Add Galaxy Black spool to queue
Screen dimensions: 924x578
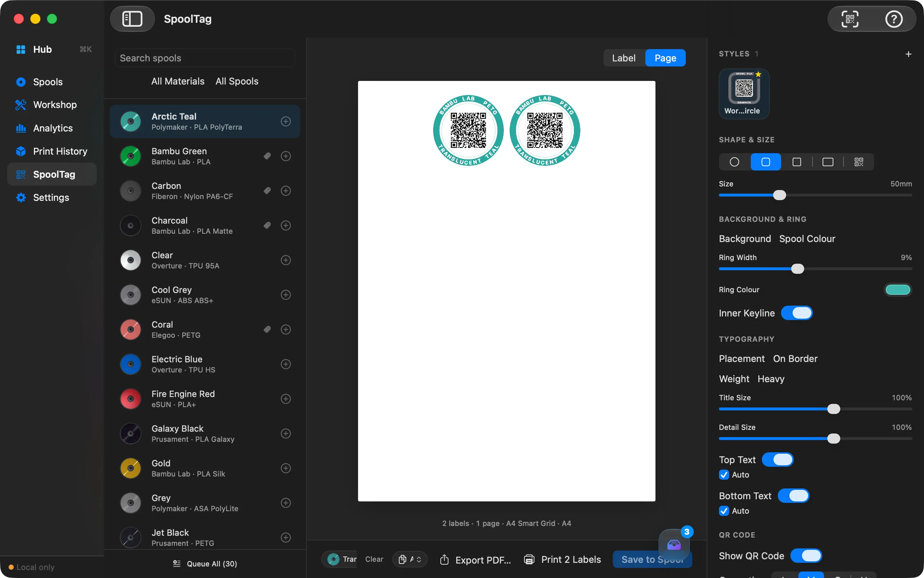[286, 433]
